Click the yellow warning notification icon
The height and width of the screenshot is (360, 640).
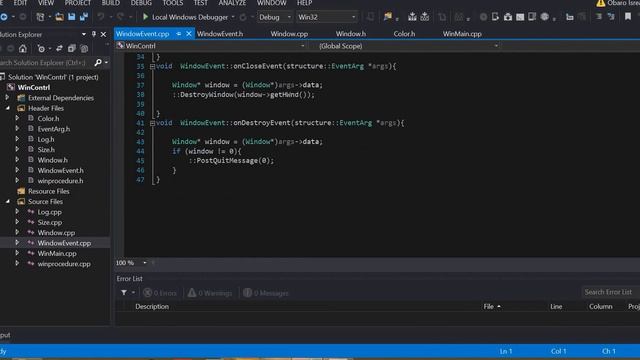tap(600, 3)
